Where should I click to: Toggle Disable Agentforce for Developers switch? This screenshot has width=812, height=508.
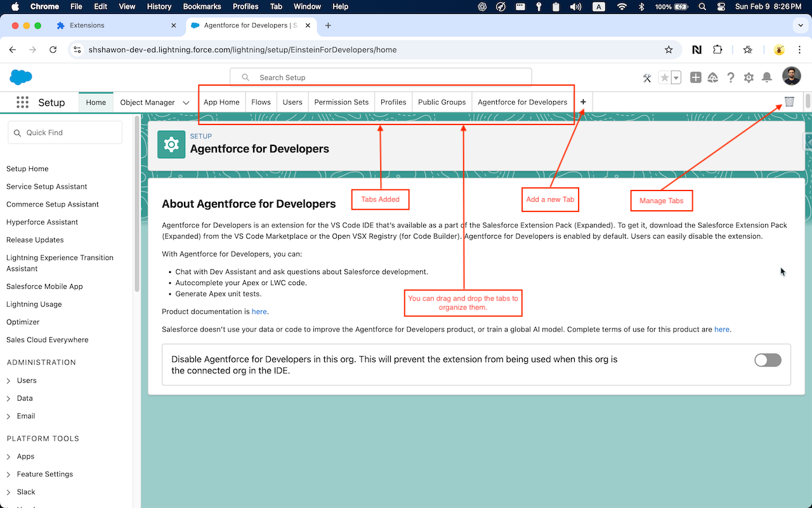[x=768, y=360]
